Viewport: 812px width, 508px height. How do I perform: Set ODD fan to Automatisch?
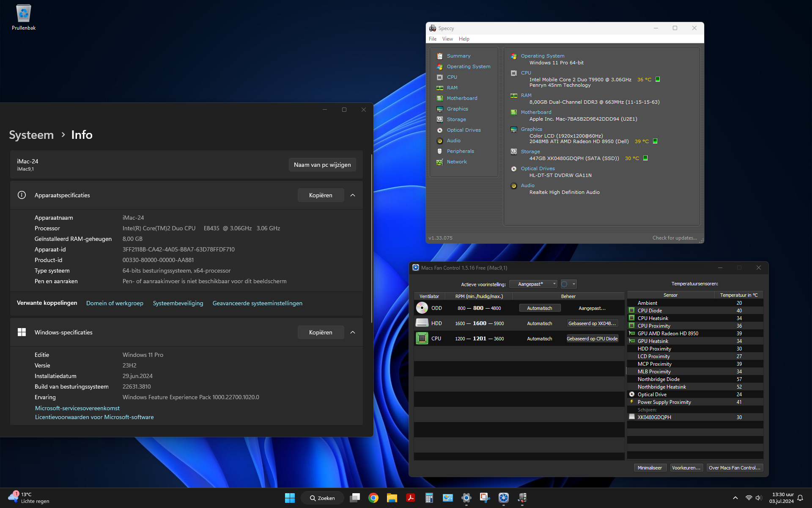pyautogui.click(x=540, y=308)
